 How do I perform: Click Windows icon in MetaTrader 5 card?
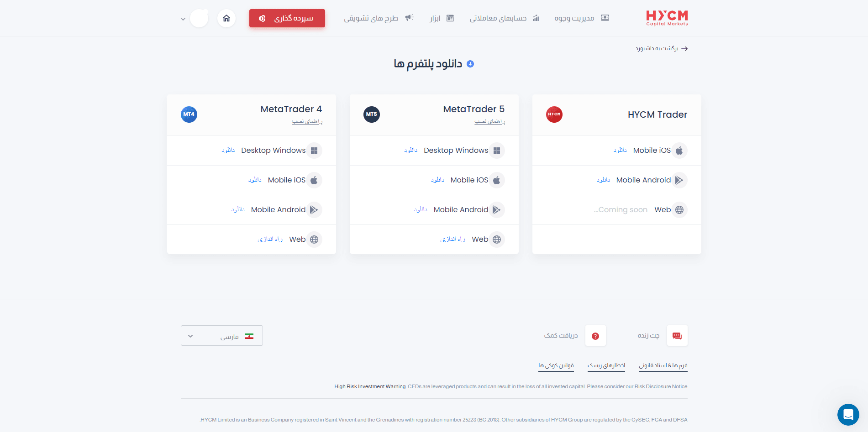click(497, 151)
